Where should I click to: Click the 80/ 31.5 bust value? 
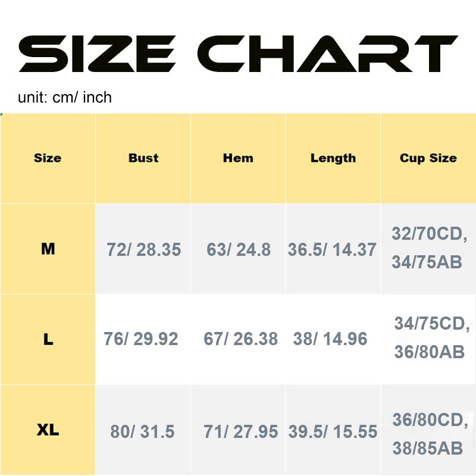[142, 431]
